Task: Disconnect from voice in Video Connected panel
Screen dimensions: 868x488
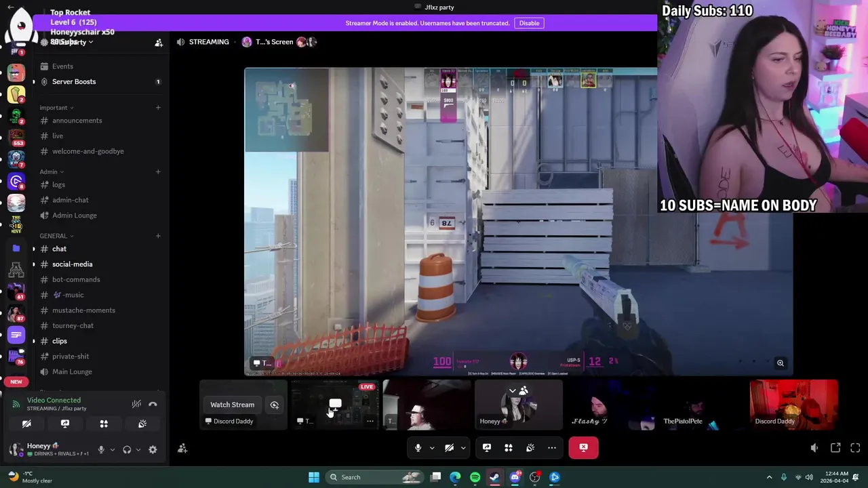Action: (153, 404)
